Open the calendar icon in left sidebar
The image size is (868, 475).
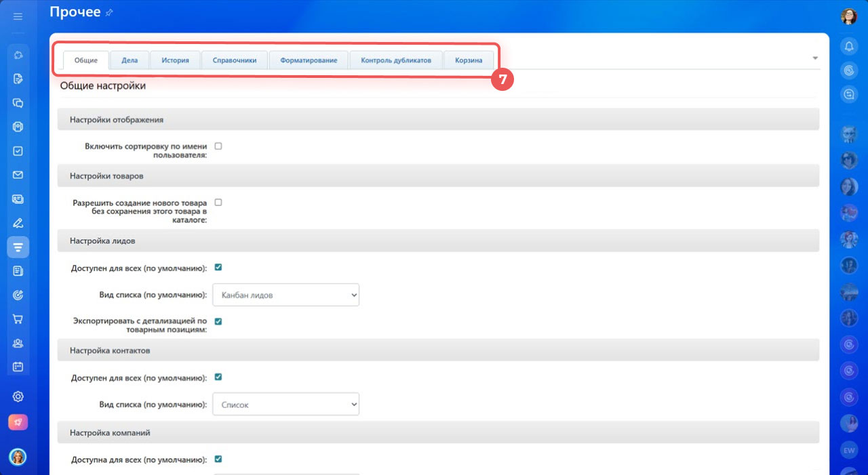coord(18,367)
